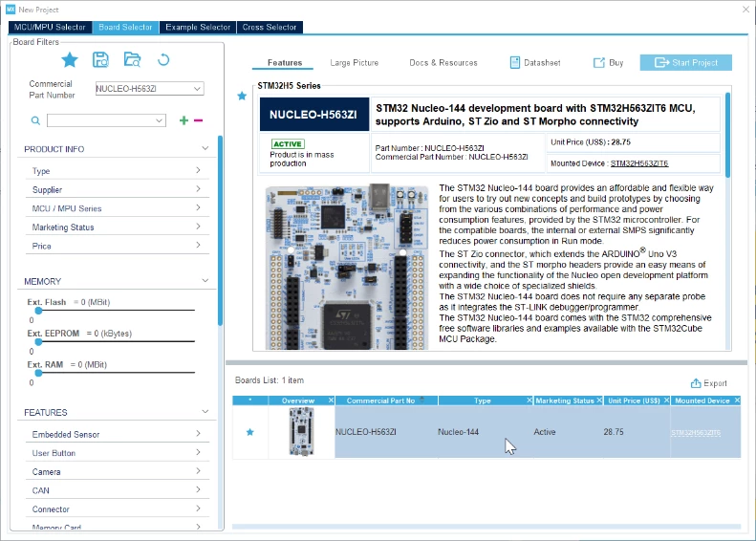Viewport: 756px width, 541px height.
Task: Expand the Type filter row
Action: (118, 171)
